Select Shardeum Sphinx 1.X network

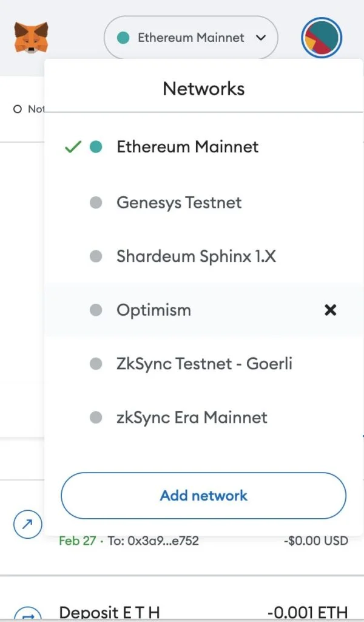pyautogui.click(x=195, y=256)
